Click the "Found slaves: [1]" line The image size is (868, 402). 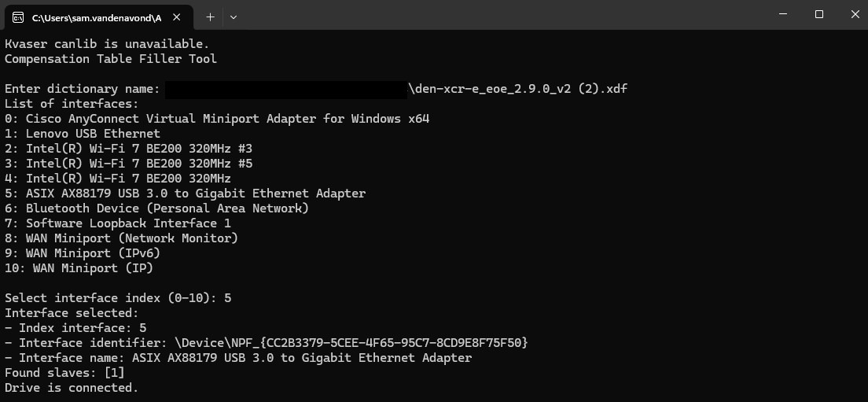tap(64, 373)
